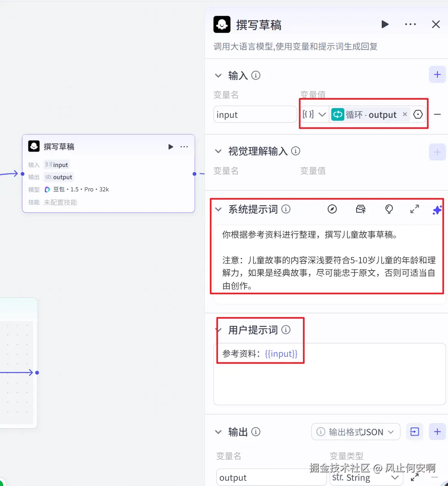This screenshot has height=486, width=448.
Task: Remove the 循环 - output reference tag
Action: [x=405, y=114]
